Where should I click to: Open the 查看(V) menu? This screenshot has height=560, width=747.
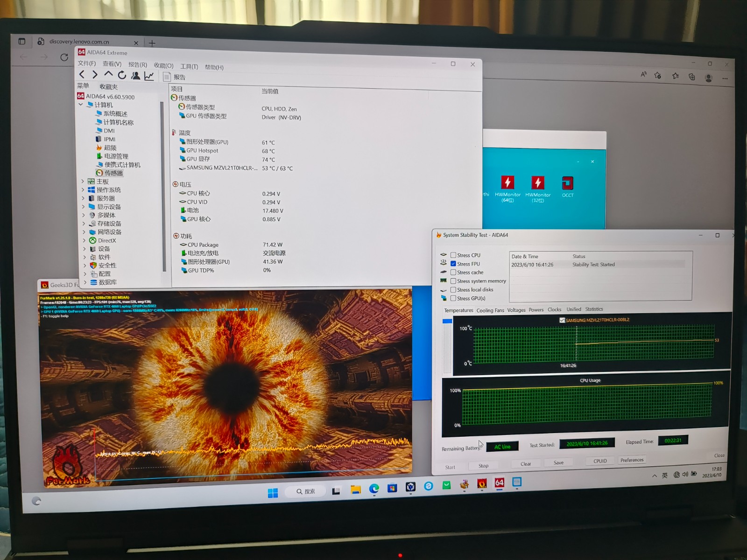tap(112, 64)
